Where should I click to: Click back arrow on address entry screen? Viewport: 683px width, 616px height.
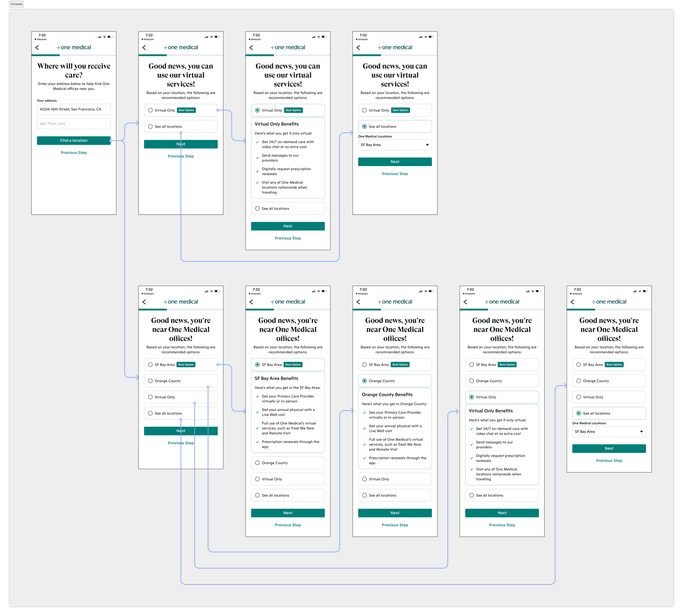[37, 48]
